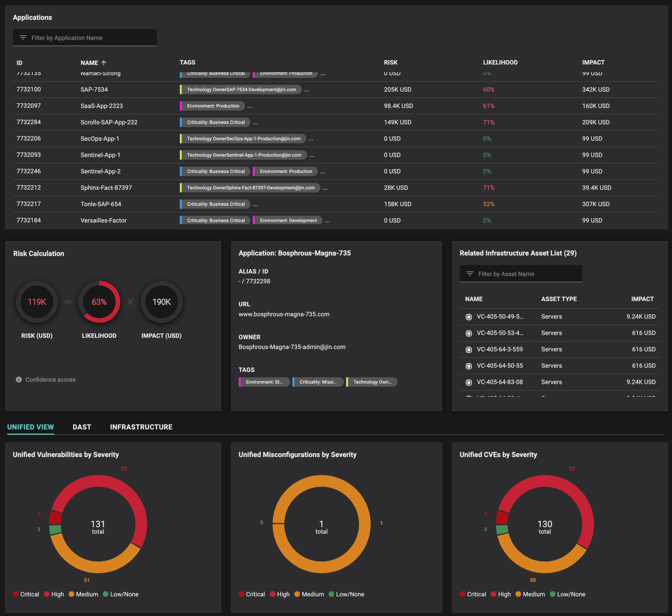The image size is (672, 616).
Task: Open the URL www.bosphrous-magna-735.com
Action: tap(284, 314)
